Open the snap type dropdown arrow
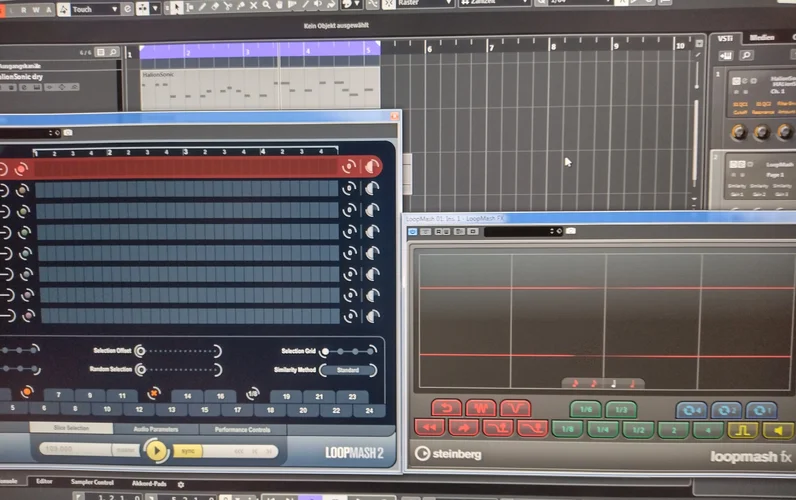This screenshot has width=796, height=500. (155, 8)
